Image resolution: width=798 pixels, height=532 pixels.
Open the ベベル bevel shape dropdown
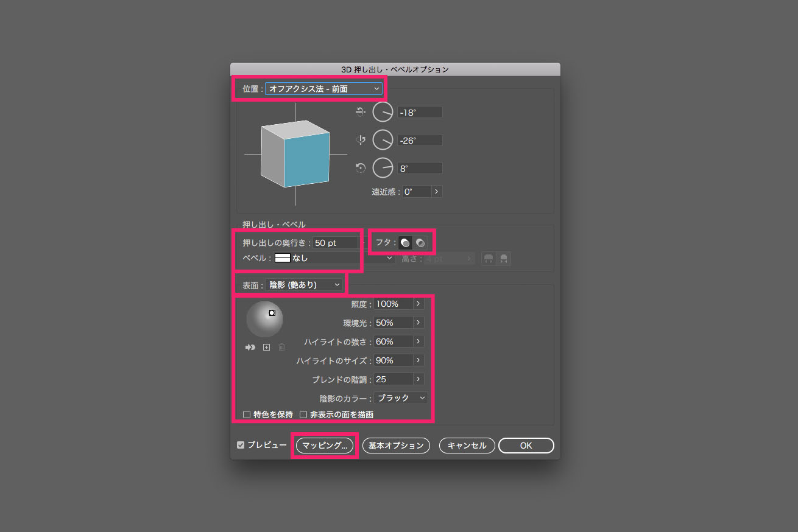(x=334, y=258)
